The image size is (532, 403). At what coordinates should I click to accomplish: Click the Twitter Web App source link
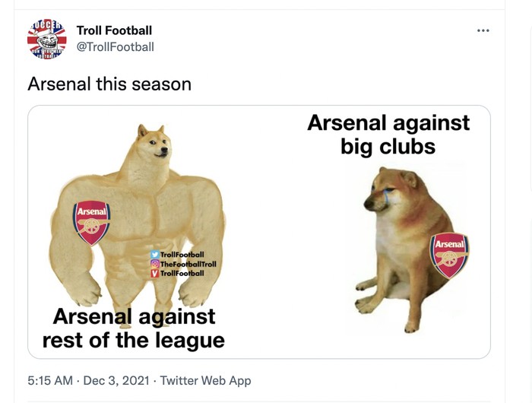[x=205, y=380]
